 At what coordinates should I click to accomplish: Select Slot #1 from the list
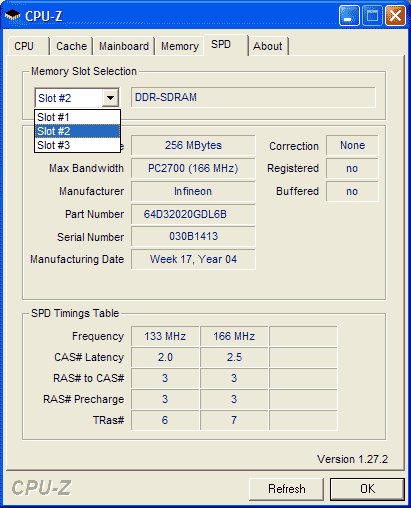point(77,117)
